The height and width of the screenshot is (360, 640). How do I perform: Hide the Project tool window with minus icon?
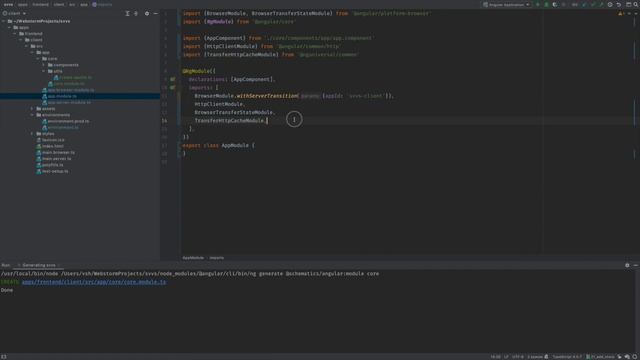coord(156,13)
